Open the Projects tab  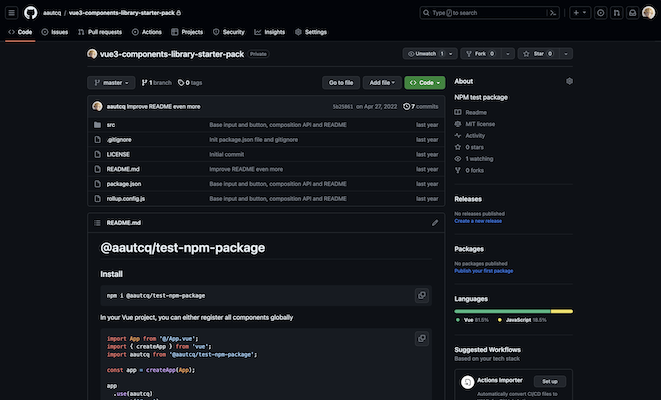tap(187, 32)
